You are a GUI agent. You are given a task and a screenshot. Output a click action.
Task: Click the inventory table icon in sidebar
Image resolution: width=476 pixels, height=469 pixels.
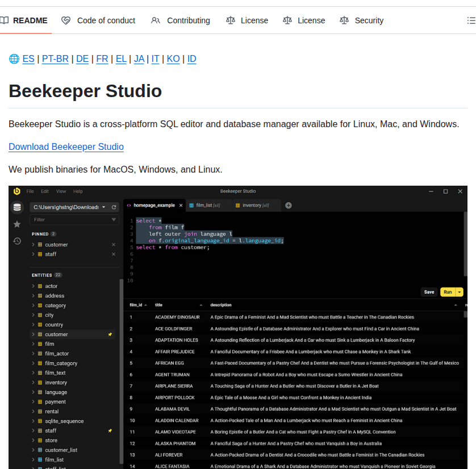coord(40,383)
